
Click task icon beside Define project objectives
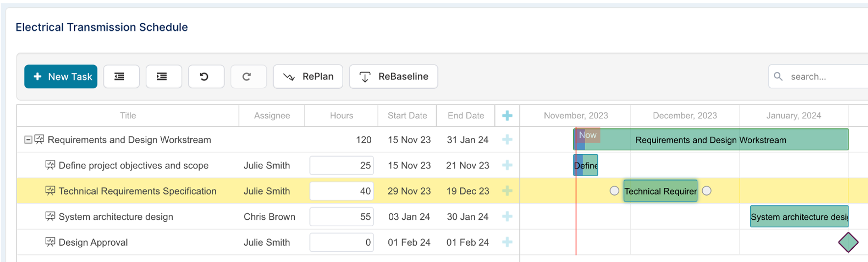pos(50,165)
